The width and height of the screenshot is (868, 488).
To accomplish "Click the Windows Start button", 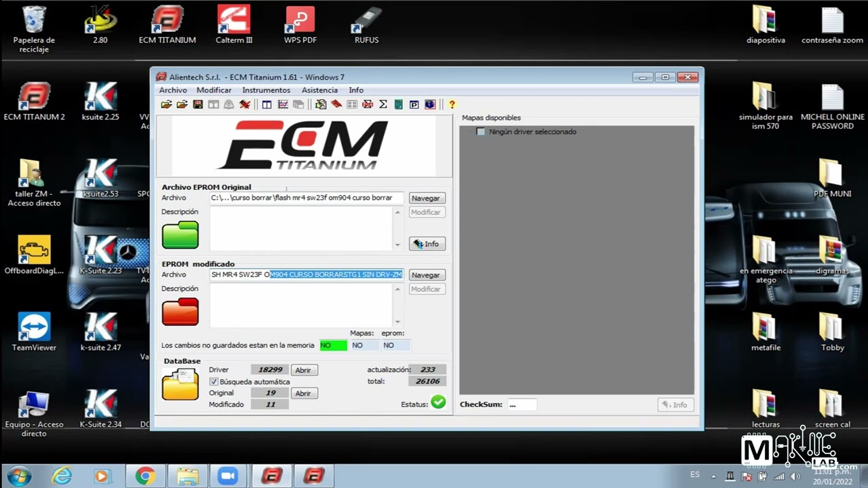I will coord(19,476).
